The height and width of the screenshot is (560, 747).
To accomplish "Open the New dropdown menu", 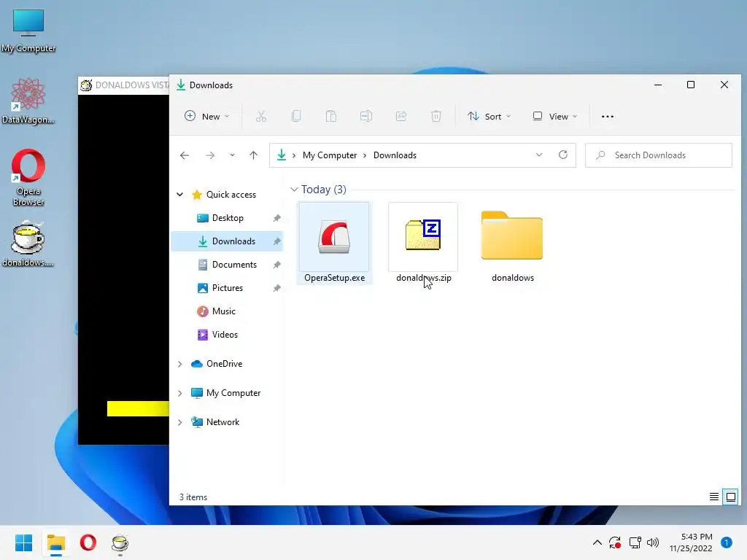I will click(x=206, y=116).
